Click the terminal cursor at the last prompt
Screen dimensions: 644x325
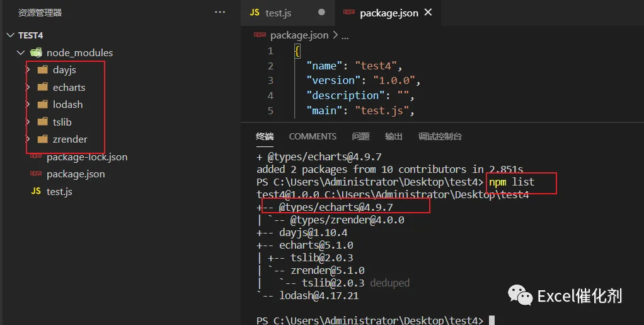(x=492, y=321)
